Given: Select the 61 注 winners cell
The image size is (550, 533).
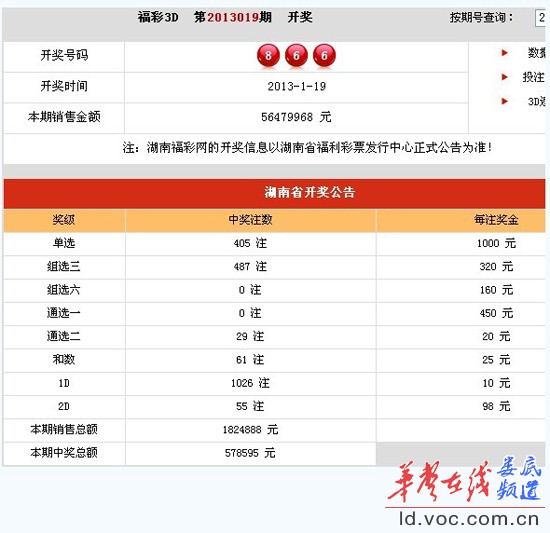Looking at the screenshot, I should (250, 359).
